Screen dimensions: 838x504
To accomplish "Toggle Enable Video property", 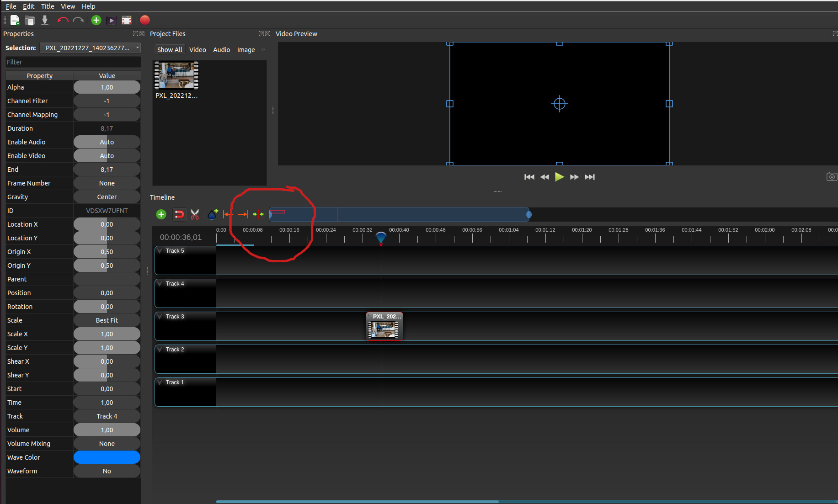I will (x=107, y=155).
